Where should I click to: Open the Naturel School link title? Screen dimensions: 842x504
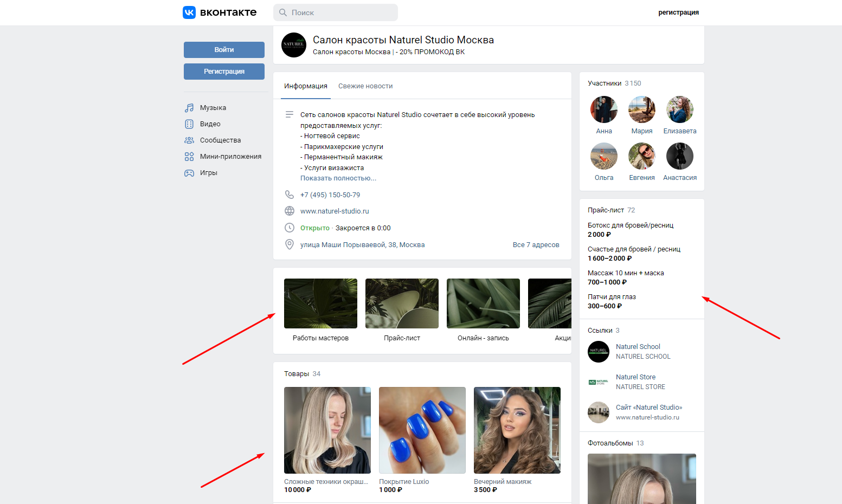coord(638,347)
